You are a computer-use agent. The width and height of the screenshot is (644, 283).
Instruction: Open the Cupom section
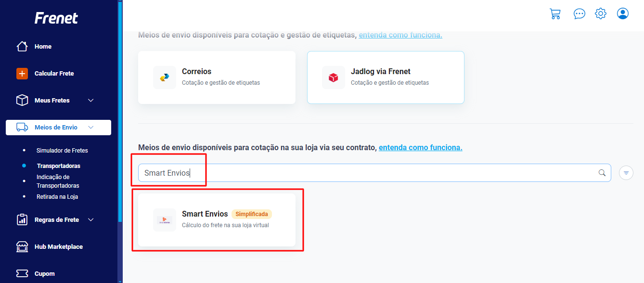44,274
